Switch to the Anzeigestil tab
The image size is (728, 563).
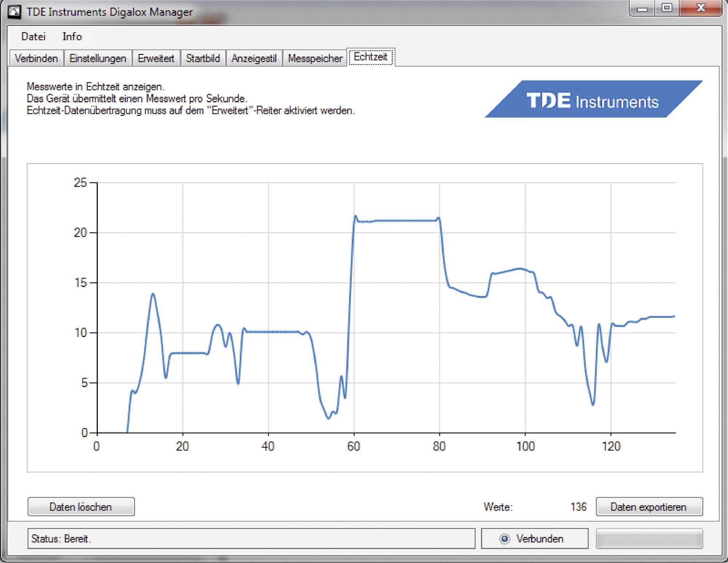coord(254,58)
